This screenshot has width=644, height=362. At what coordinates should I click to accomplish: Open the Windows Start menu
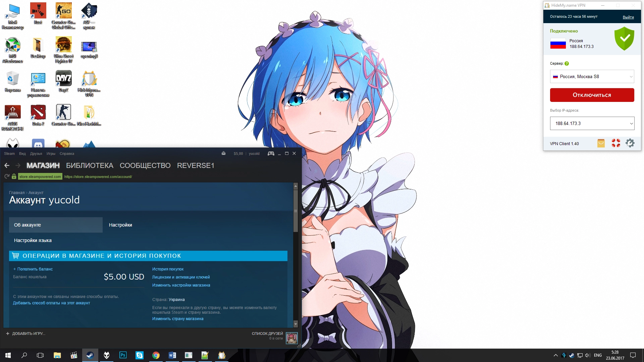[x=8, y=355]
